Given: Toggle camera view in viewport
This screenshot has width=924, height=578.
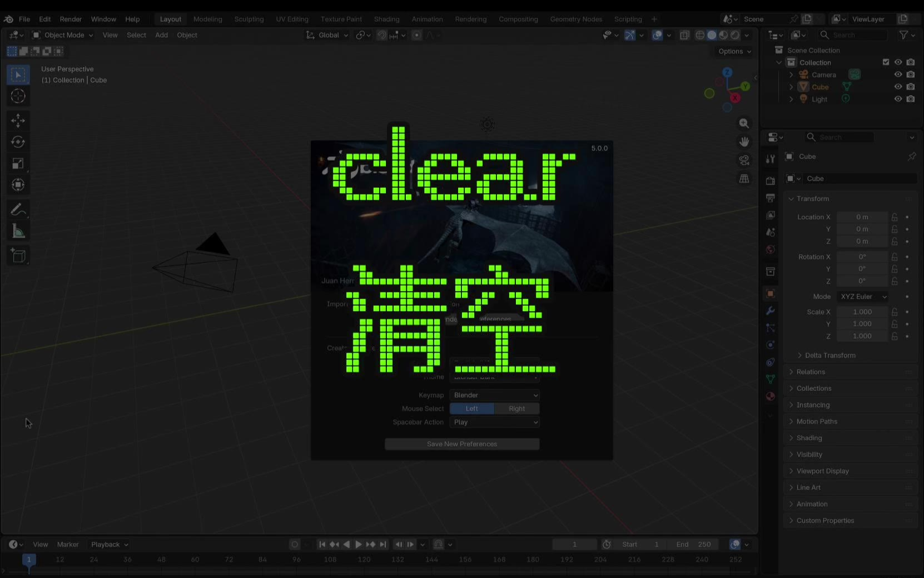Looking at the screenshot, I should [x=744, y=160].
